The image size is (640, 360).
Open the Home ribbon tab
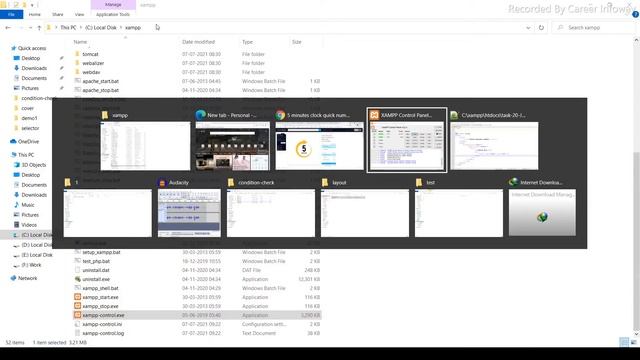(x=35, y=14)
